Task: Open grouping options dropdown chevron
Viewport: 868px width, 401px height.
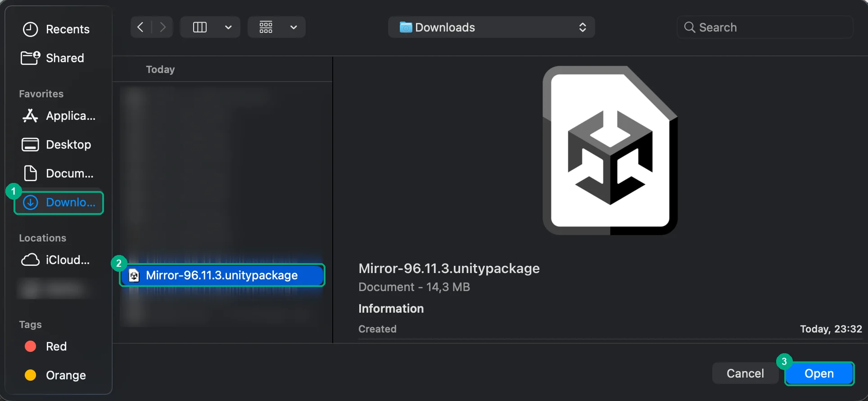Action: pyautogui.click(x=294, y=27)
